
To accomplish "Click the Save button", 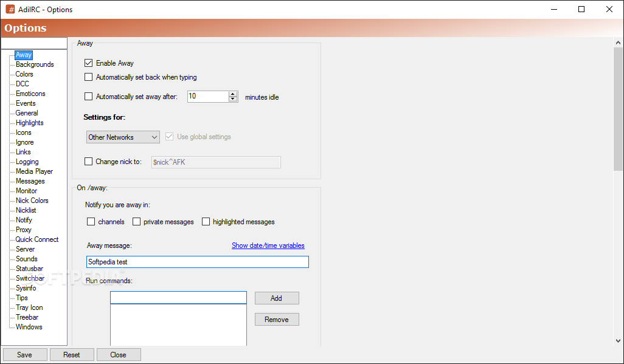I will click(25, 354).
